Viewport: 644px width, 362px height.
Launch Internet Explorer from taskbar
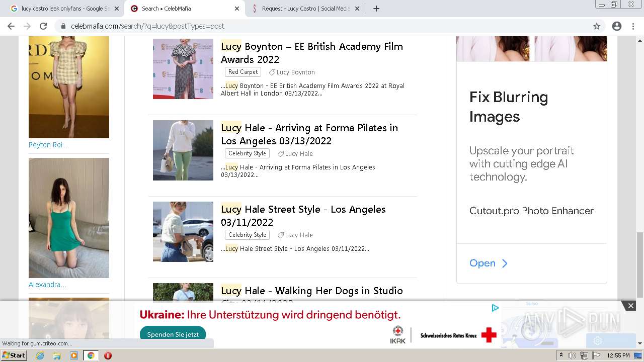pyautogui.click(x=40, y=355)
